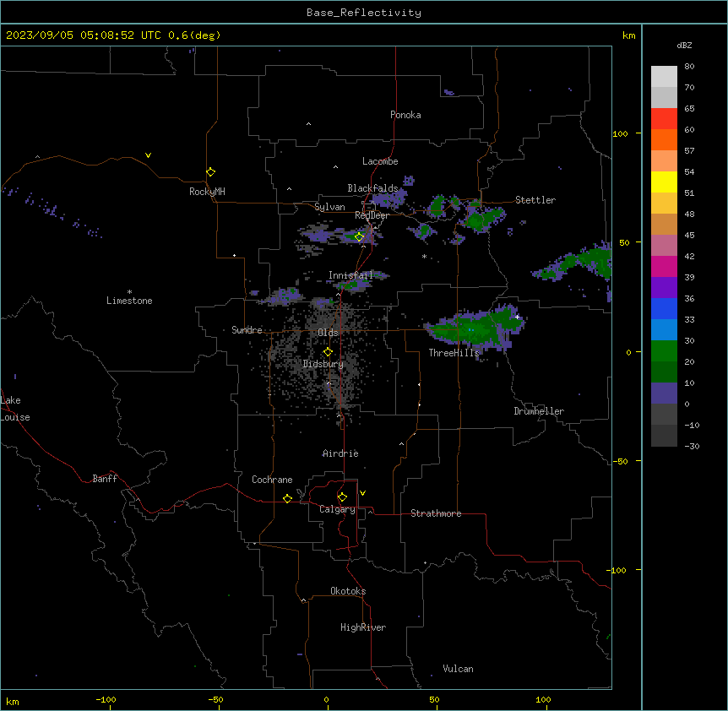Click the Sundre city label
The image size is (728, 711).
pos(247,330)
